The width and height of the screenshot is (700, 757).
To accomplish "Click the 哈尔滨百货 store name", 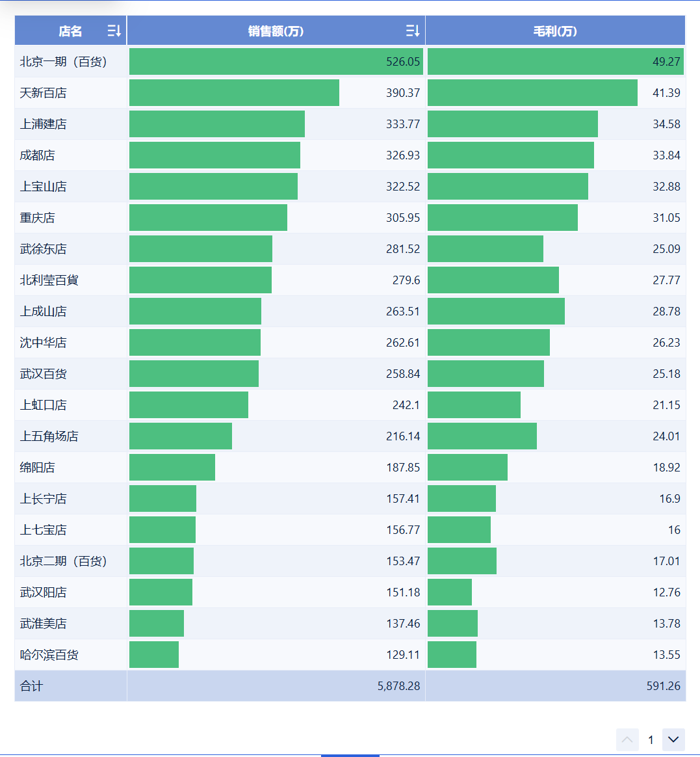I will (49, 655).
